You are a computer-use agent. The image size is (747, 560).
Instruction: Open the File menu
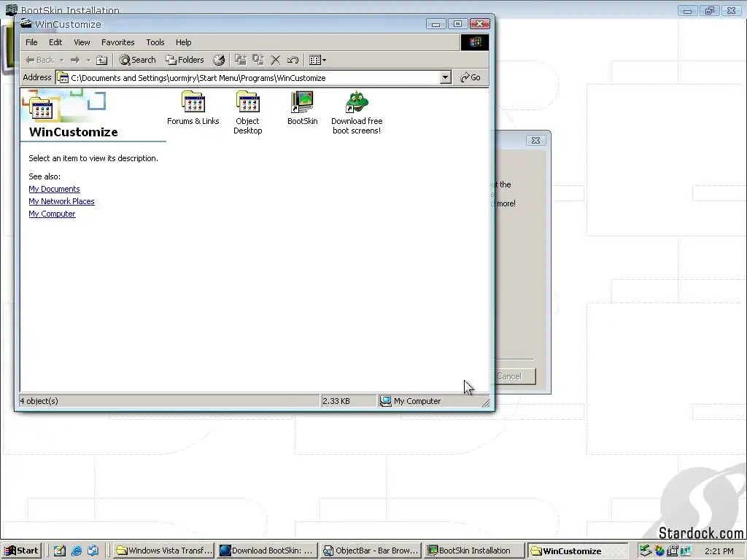[x=31, y=42]
